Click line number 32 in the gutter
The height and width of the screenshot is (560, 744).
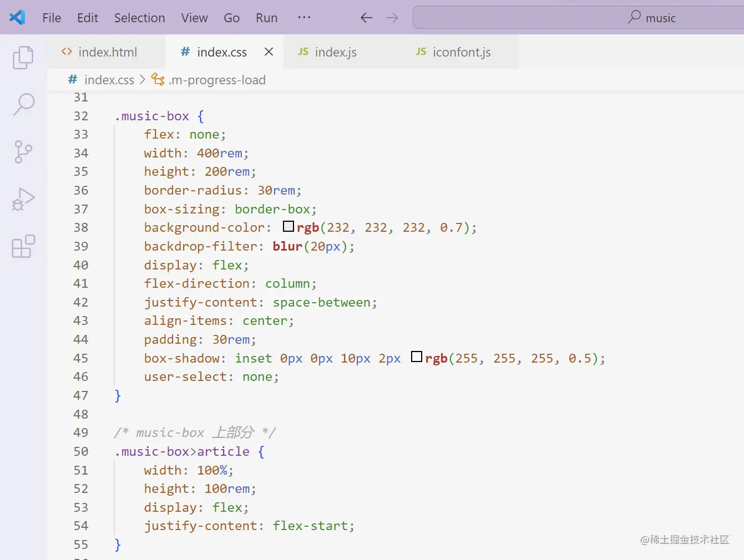pos(81,116)
